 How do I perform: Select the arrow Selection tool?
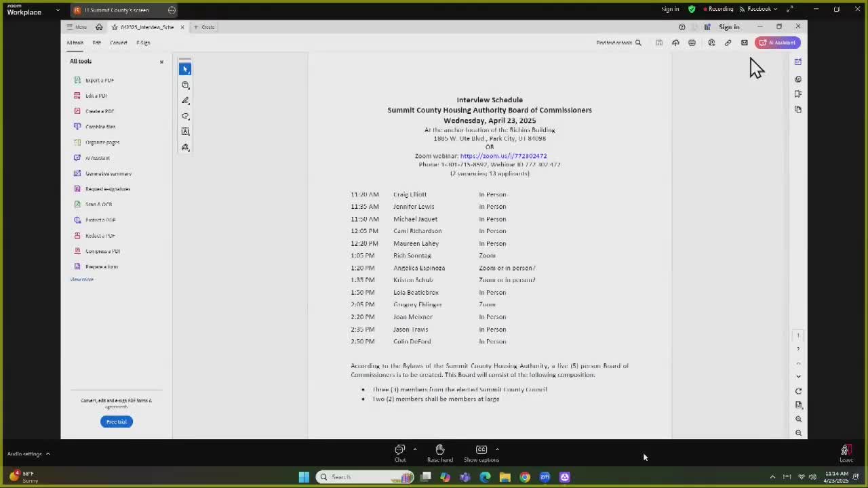click(185, 69)
